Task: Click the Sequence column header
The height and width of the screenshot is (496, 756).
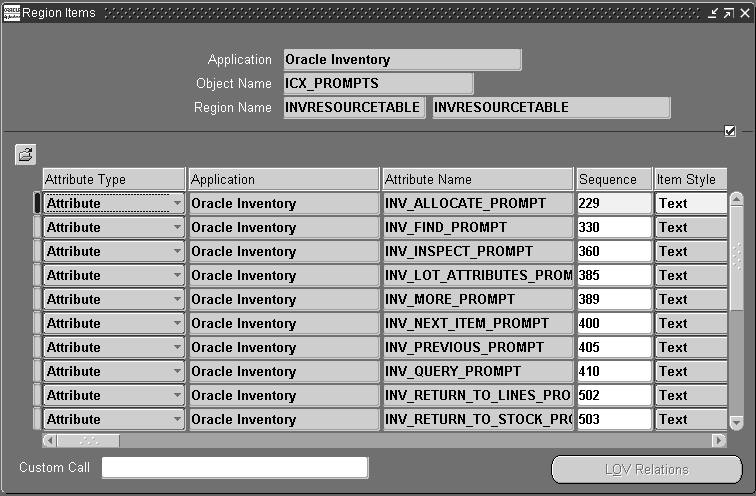Action: pos(614,179)
